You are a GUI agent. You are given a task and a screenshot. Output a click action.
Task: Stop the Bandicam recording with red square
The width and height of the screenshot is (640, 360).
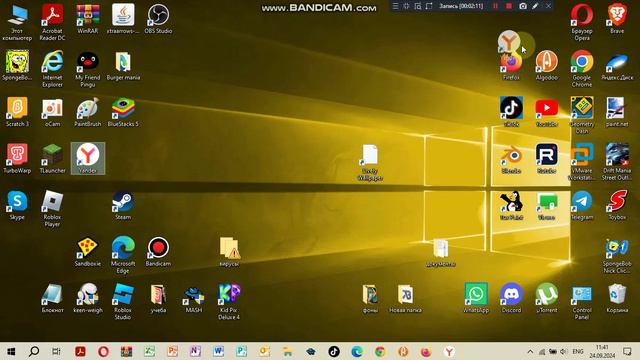coord(509,6)
